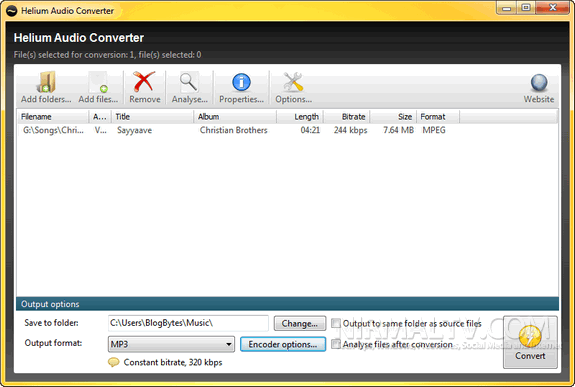Viewport: 575px width, 387px height.
Task: Sort by the A... artist column header
Action: pos(100,117)
